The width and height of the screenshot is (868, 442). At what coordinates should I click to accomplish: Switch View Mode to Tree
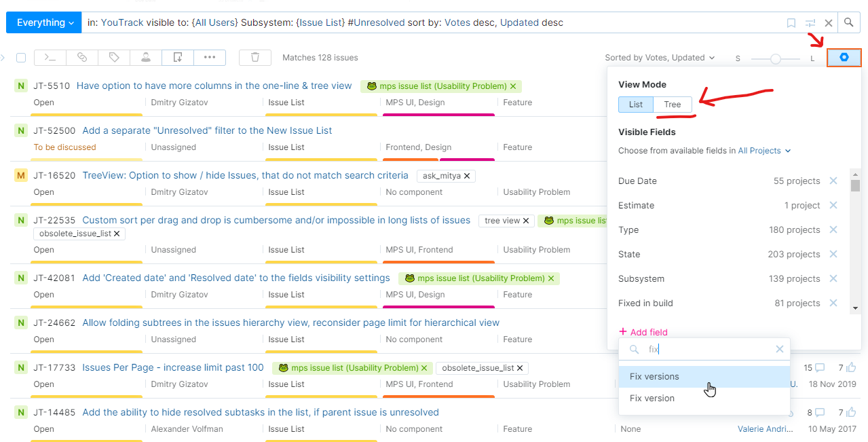pos(673,105)
